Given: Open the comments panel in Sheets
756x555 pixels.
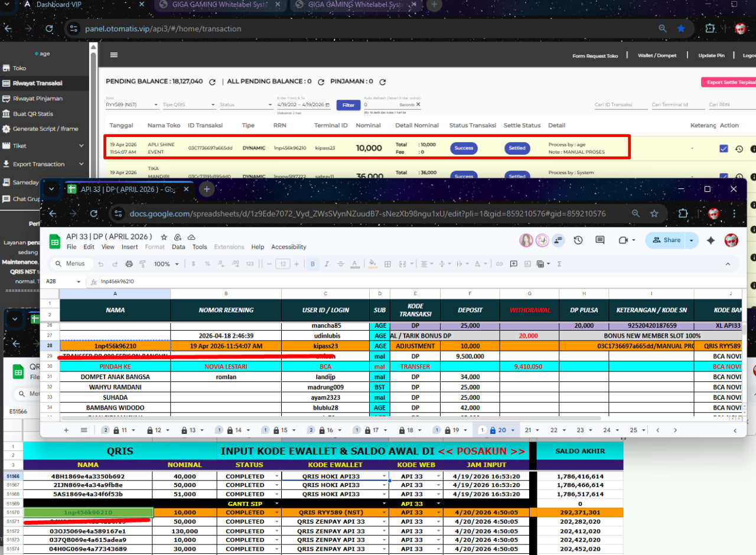Looking at the screenshot, I should 600,240.
